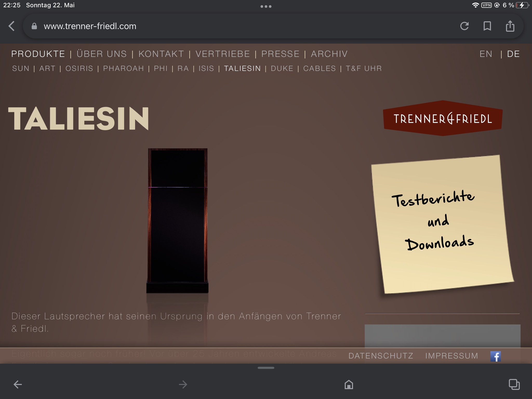The width and height of the screenshot is (532, 399).
Task: Click text 'Dieser Lautsprecher hat seinen Ursprung'
Action: (x=107, y=316)
